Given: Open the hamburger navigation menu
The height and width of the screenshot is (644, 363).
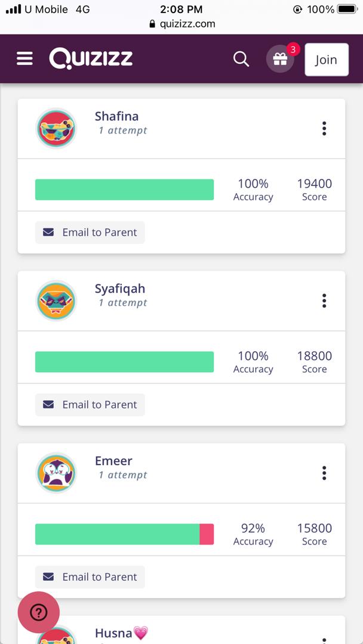Looking at the screenshot, I should pyautogui.click(x=24, y=58).
